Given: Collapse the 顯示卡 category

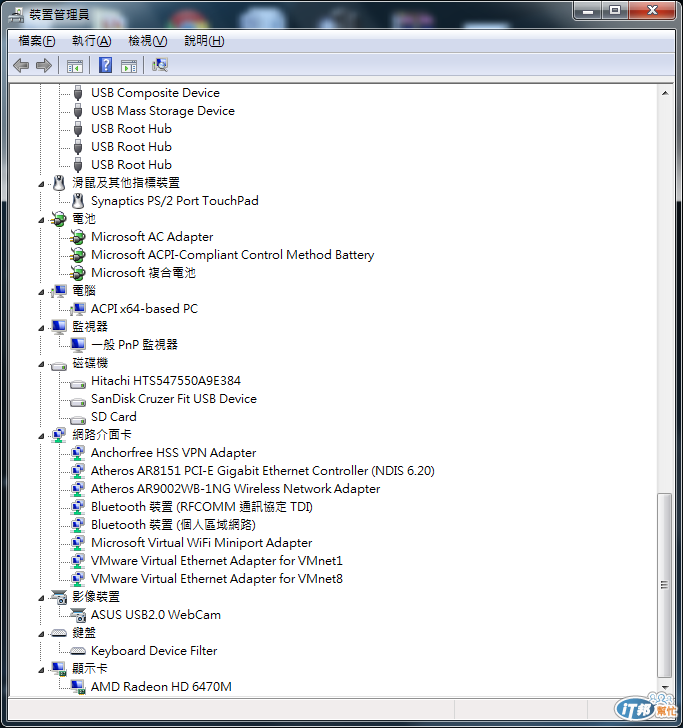Looking at the screenshot, I should [x=41, y=670].
